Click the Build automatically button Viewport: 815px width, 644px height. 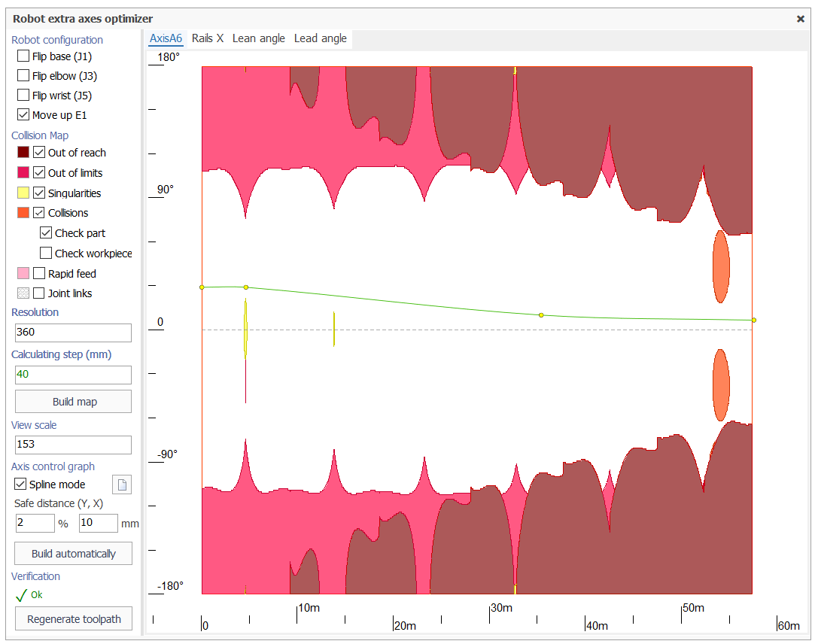tap(74, 554)
